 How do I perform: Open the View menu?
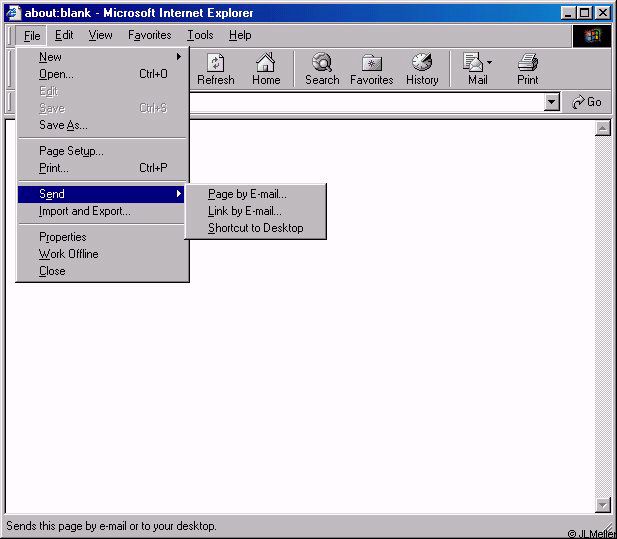coord(100,35)
